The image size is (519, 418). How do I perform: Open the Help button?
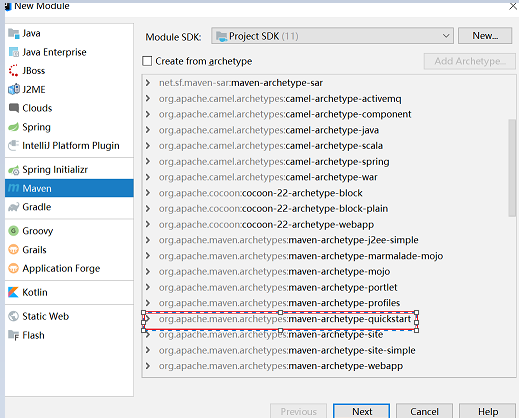click(488, 411)
